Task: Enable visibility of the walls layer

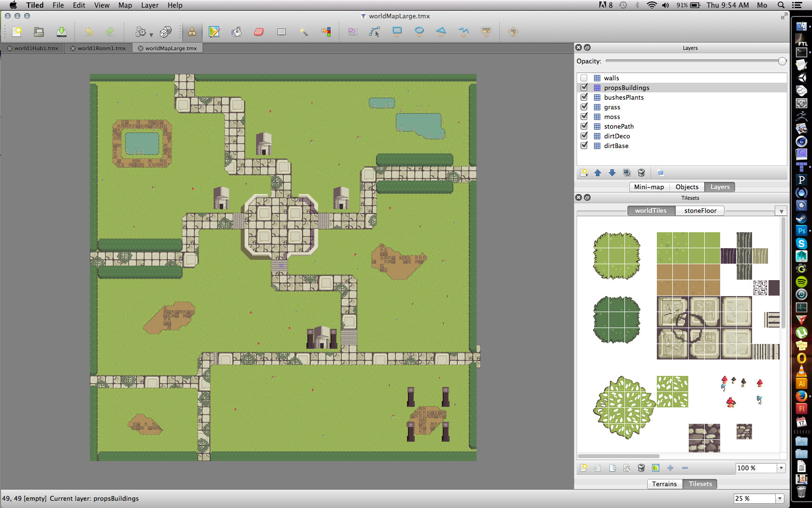Action: [584, 78]
